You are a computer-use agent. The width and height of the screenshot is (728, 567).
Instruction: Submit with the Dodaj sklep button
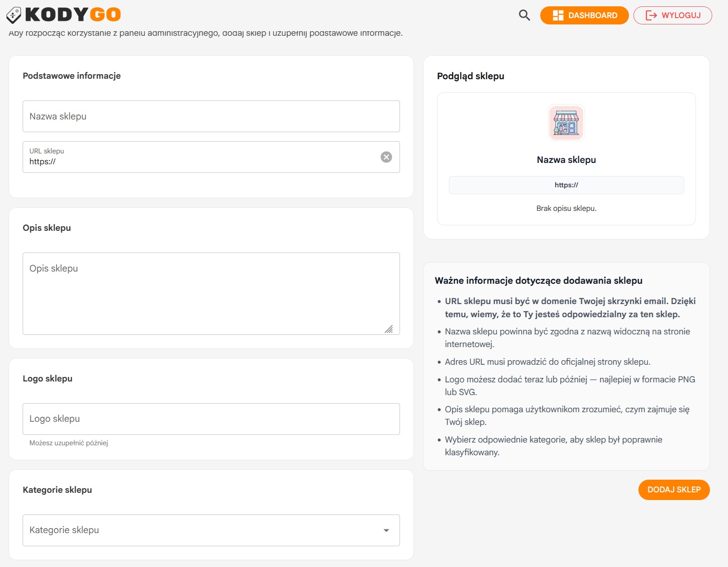tap(673, 490)
